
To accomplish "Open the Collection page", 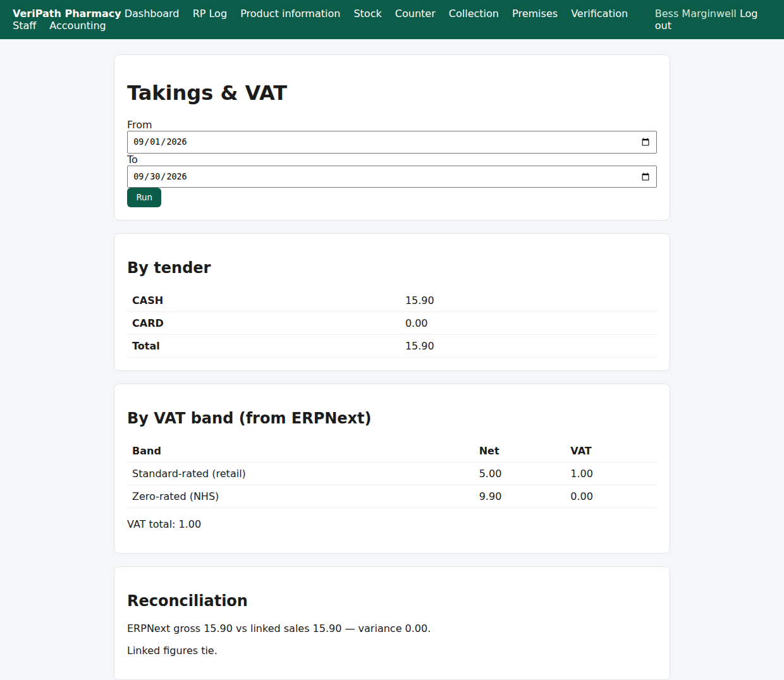I will pyautogui.click(x=474, y=13).
